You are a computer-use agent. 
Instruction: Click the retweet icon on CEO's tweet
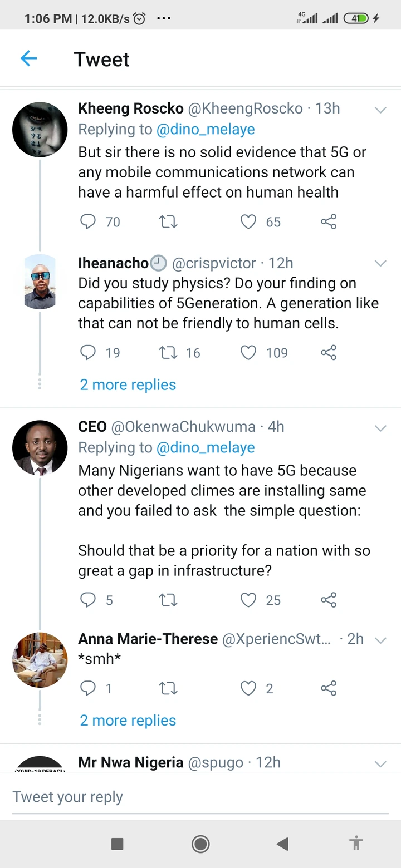(x=168, y=600)
